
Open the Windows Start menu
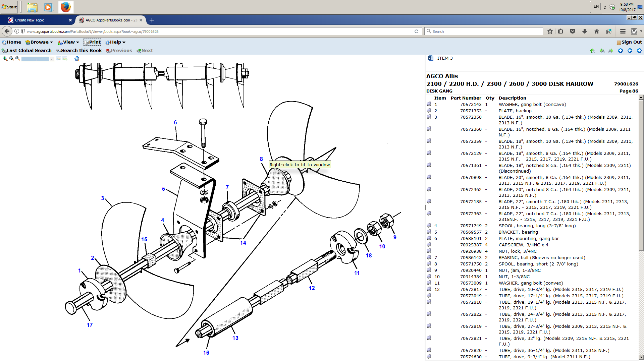coord(9,7)
